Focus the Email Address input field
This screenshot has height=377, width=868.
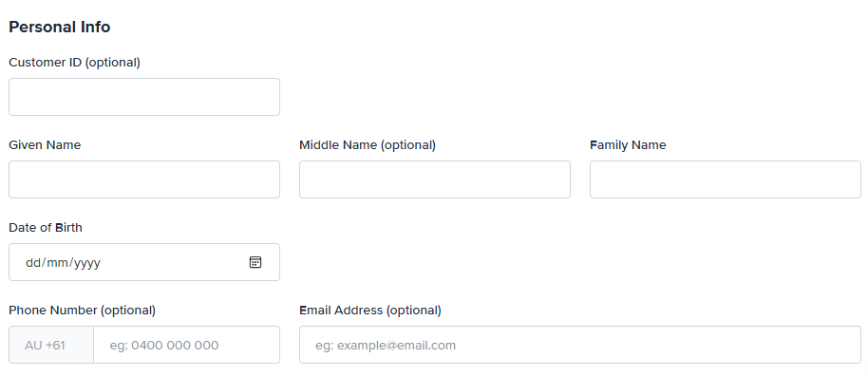(x=580, y=345)
